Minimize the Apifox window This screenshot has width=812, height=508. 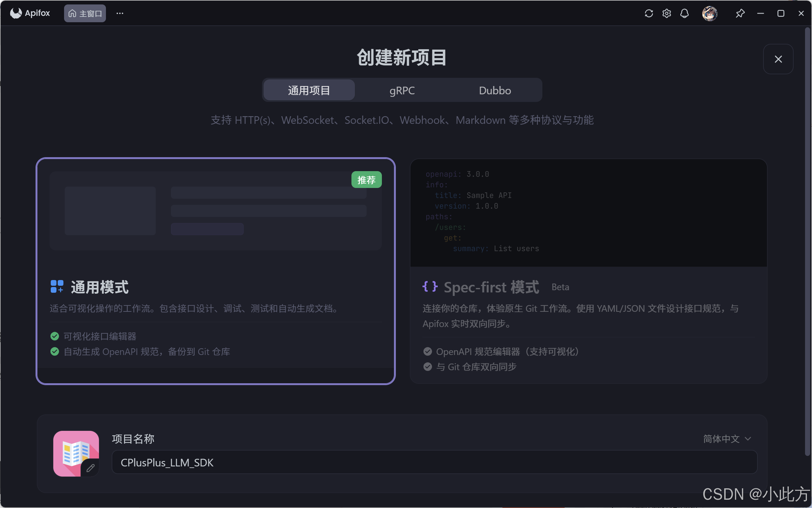click(760, 13)
